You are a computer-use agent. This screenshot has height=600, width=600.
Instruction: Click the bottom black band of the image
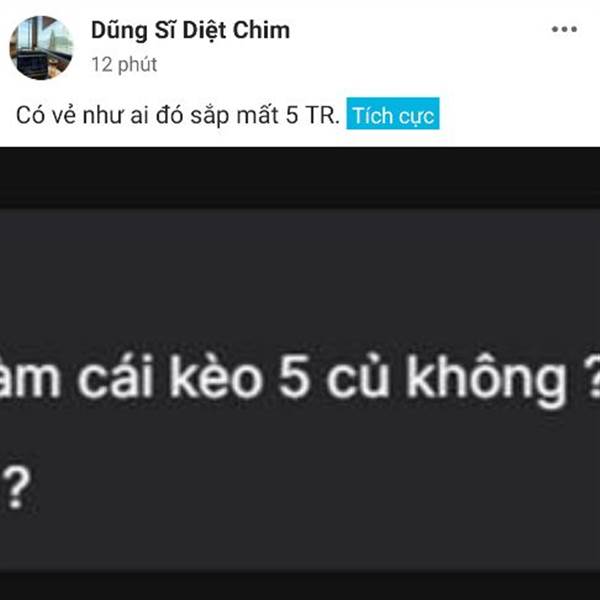[300, 585]
